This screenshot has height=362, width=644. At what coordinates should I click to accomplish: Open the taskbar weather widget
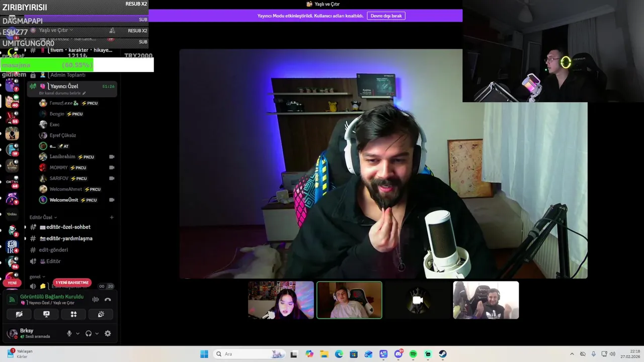pos(20,354)
